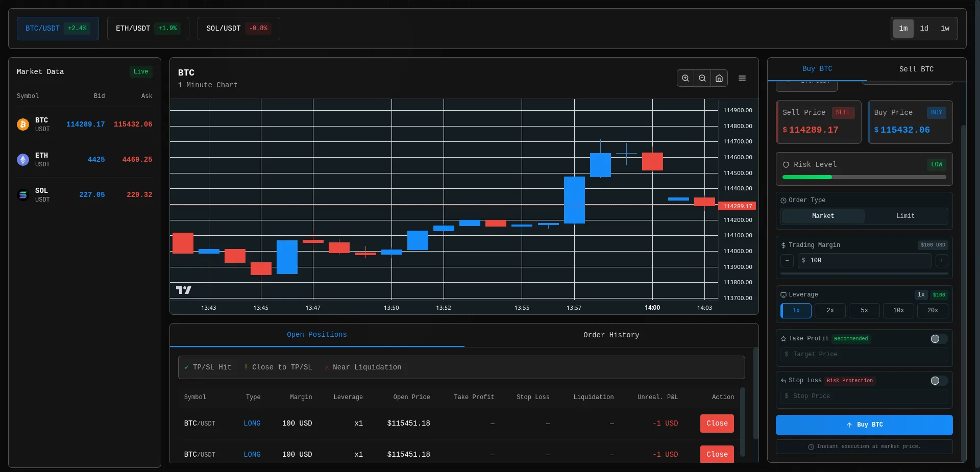The width and height of the screenshot is (980, 472).
Task: Click the Solana coin icon in Market Data
Action: (23, 195)
